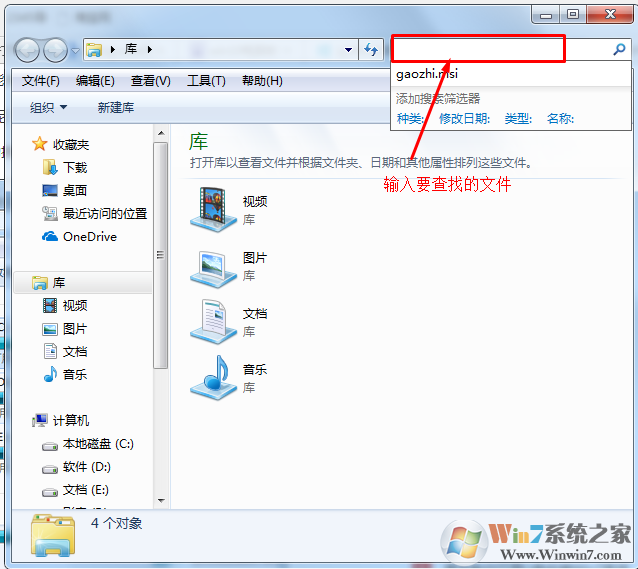The image size is (638, 569).
Task: Minimize the Explorer window
Action: [546, 15]
